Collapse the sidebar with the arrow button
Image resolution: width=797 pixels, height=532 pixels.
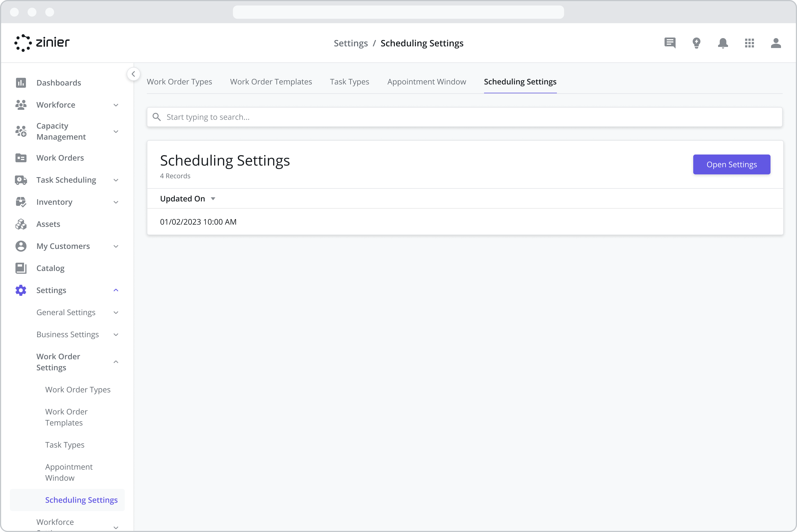pyautogui.click(x=133, y=74)
